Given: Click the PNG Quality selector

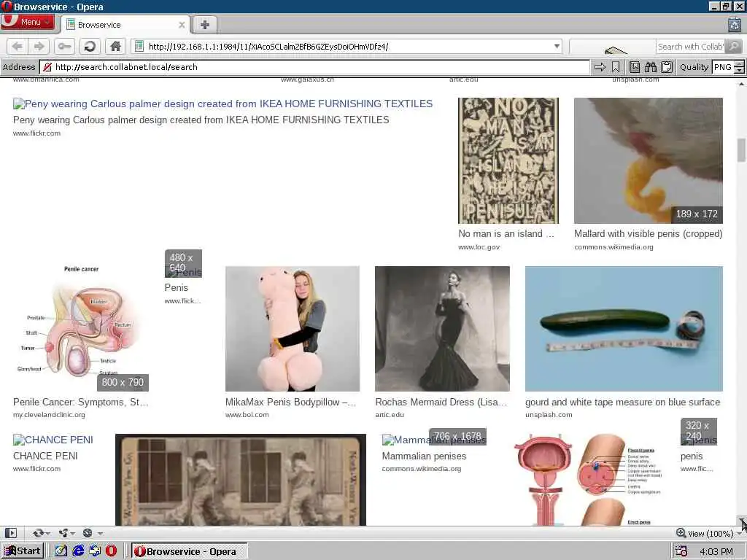Looking at the screenshot, I should point(723,67).
